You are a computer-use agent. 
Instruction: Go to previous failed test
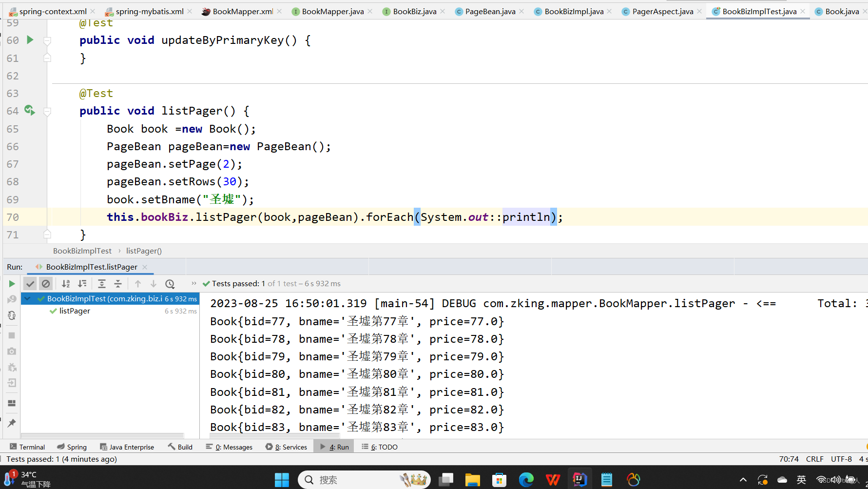pyautogui.click(x=138, y=284)
